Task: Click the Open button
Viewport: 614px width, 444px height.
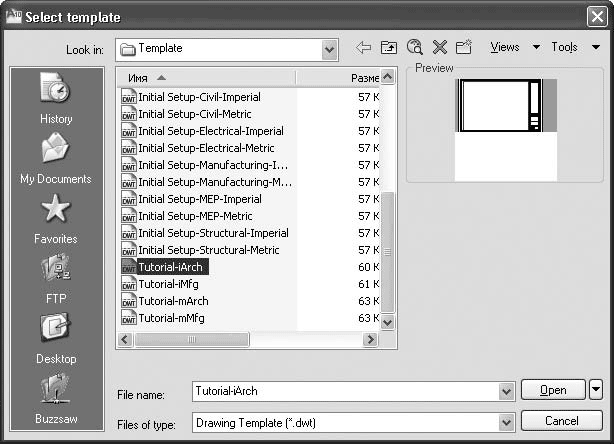Action: click(553, 390)
